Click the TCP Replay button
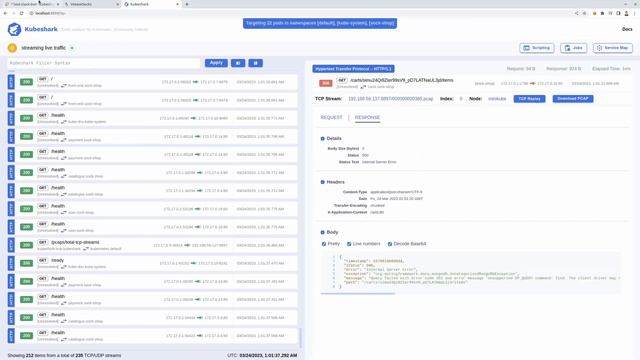This screenshot has height=360, width=640. pos(529,99)
